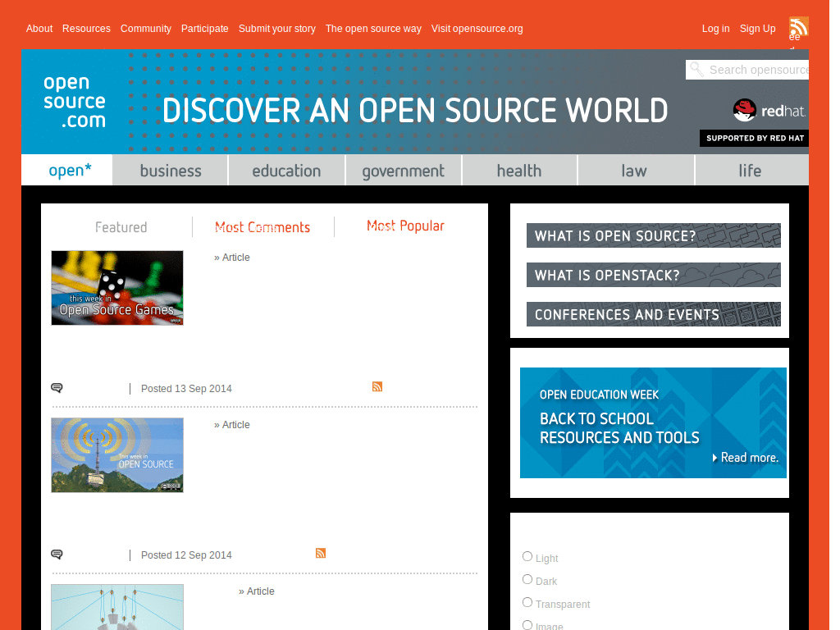Image resolution: width=840 pixels, height=630 pixels.
Task: Open the RSS feed icon in the top bar
Action: click(x=798, y=25)
